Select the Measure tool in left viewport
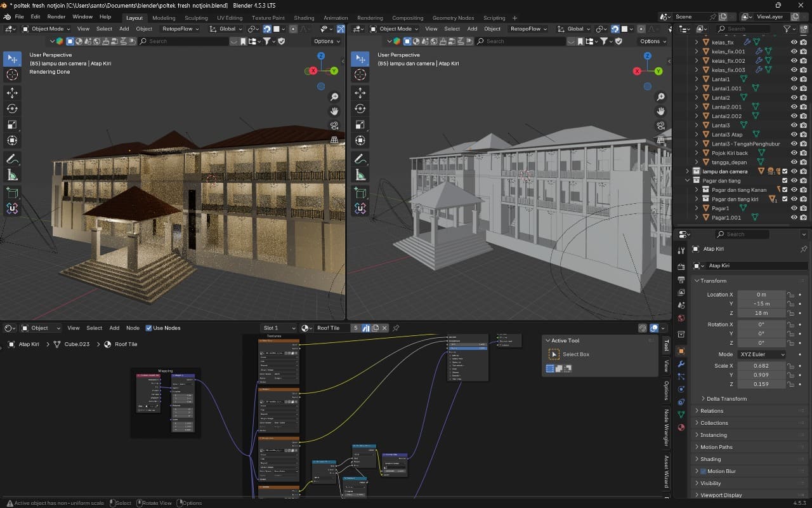This screenshot has width=812, height=508. (x=12, y=174)
